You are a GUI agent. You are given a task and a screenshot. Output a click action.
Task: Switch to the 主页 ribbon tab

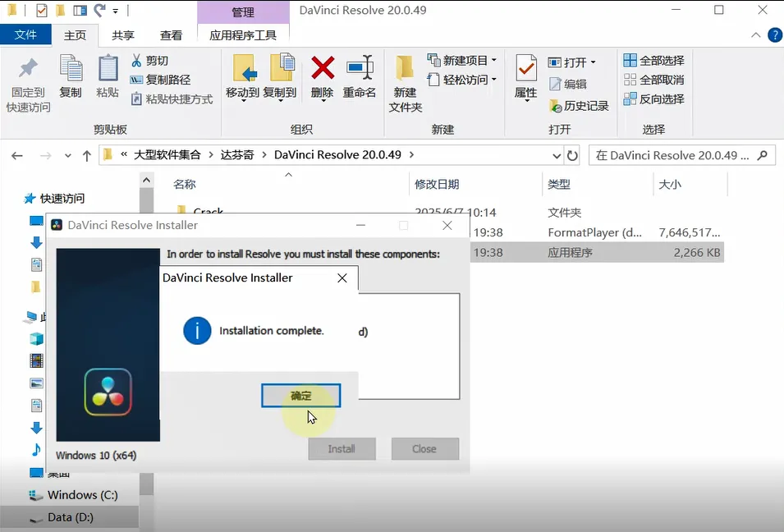tap(75, 35)
